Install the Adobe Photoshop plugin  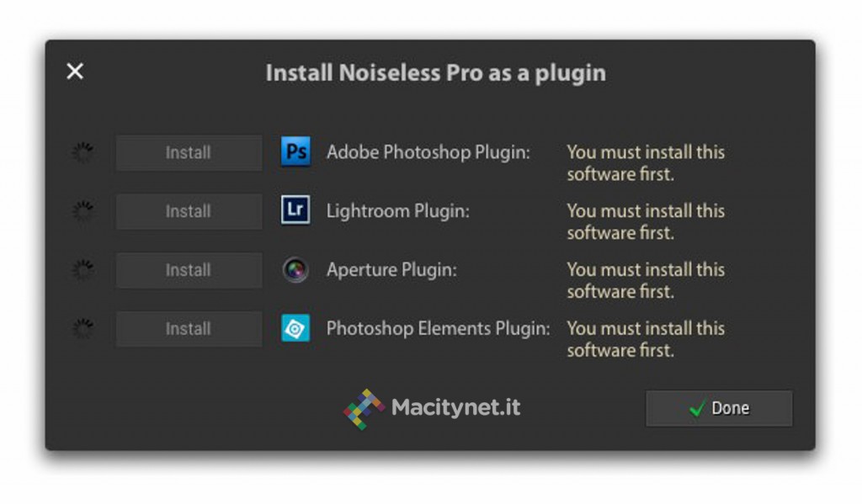[x=188, y=152]
